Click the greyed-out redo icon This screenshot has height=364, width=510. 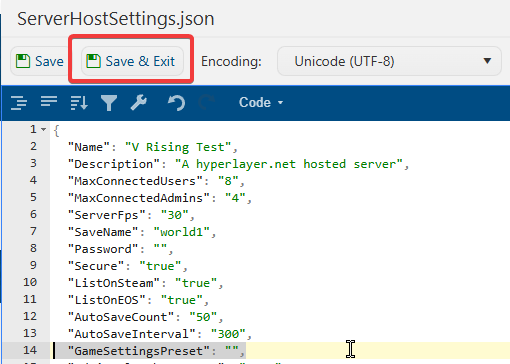tap(206, 102)
